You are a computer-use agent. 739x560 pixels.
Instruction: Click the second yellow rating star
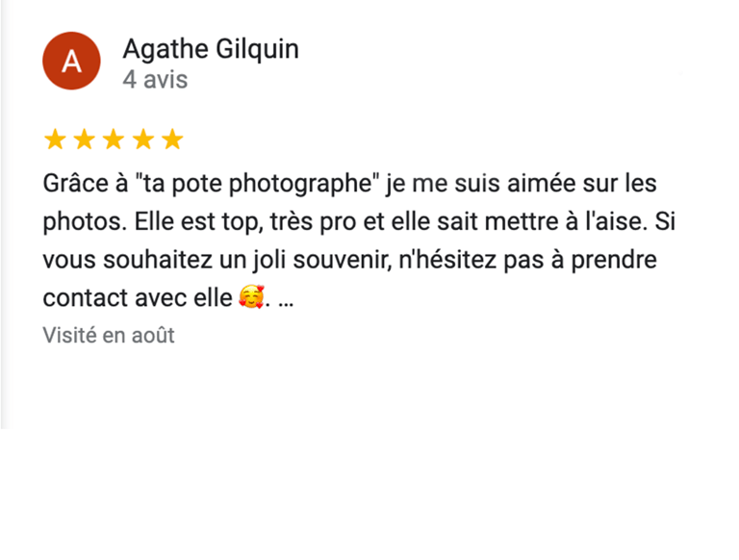[85, 140]
